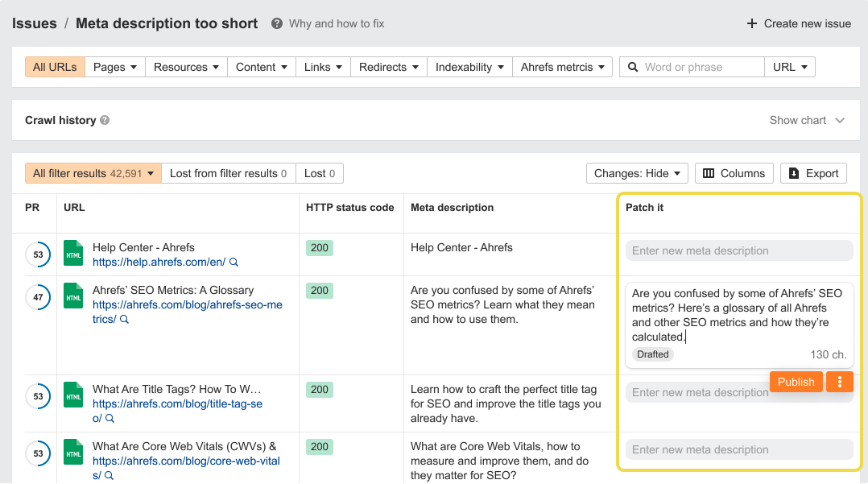The image size is (868, 484).
Task: Open the URL search scope dropdown
Action: [x=790, y=67]
